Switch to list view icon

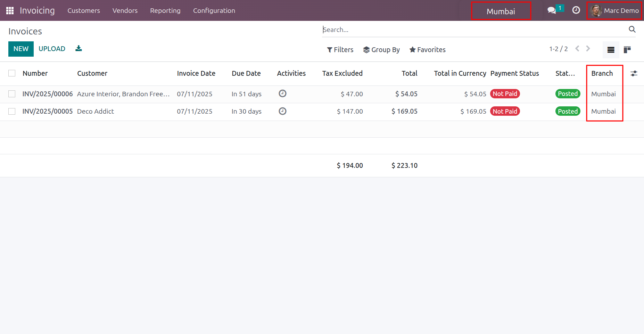pos(611,50)
